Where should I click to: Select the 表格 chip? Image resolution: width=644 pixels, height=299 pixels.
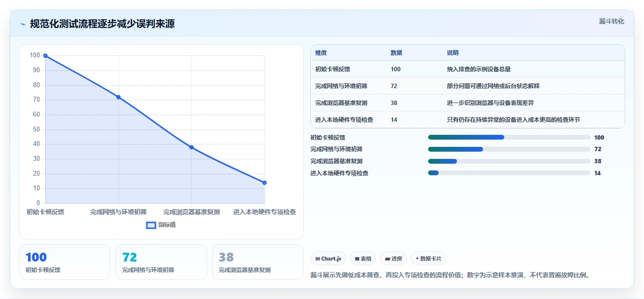pos(363,259)
